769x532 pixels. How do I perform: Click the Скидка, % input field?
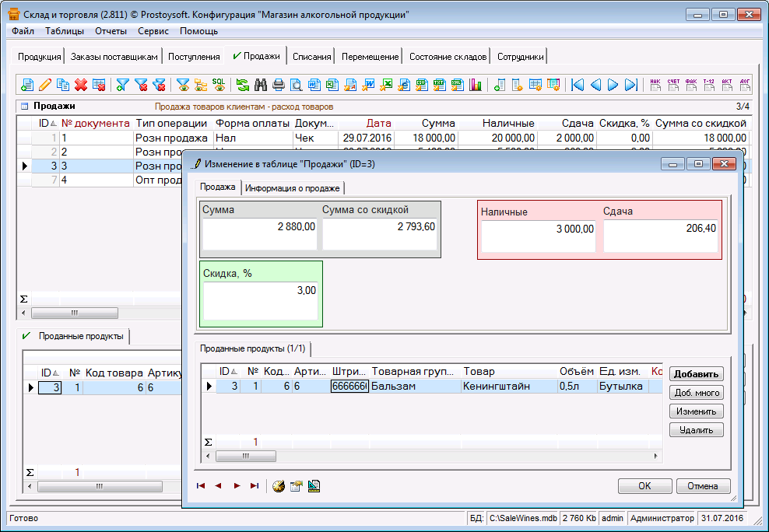[x=261, y=299]
